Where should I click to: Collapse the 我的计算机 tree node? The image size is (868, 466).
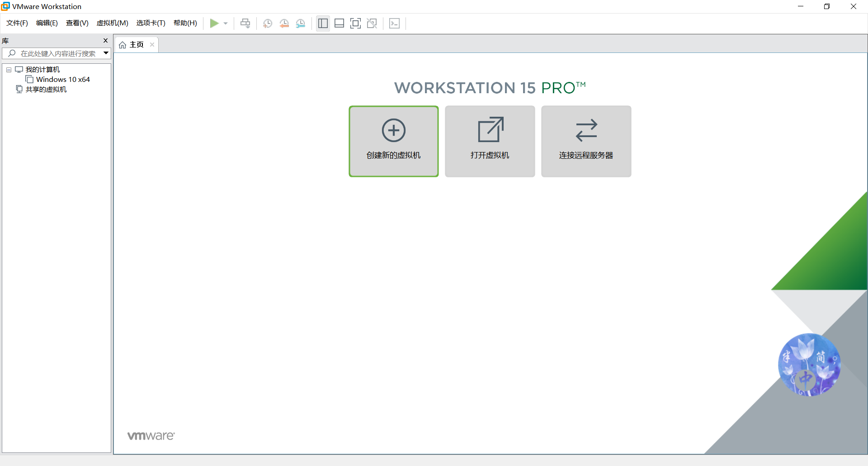9,70
